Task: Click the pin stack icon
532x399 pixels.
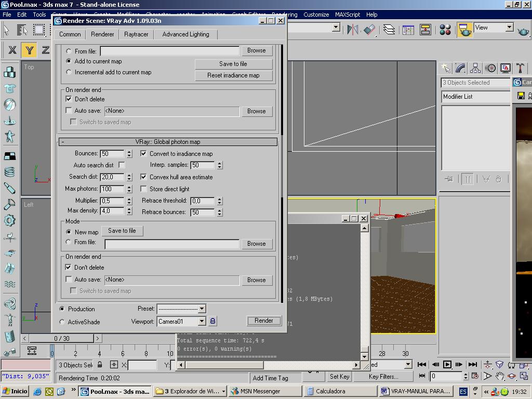Action: coord(449,179)
